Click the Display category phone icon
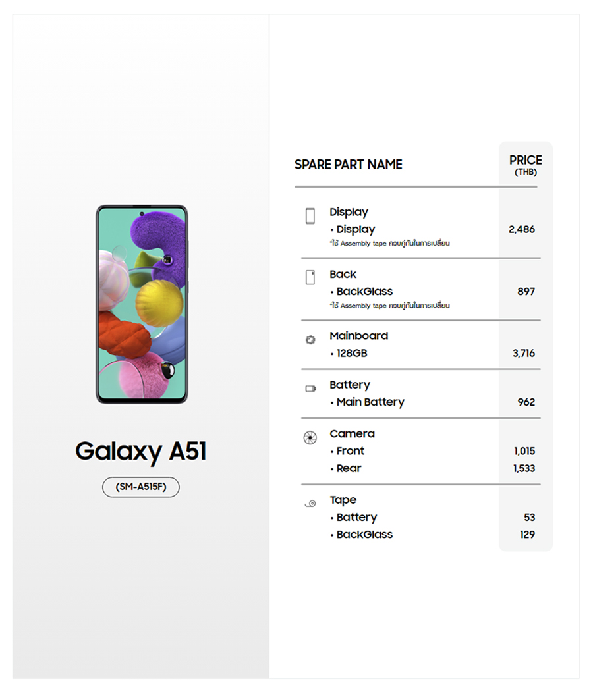The width and height of the screenshot is (593, 700). tap(310, 216)
